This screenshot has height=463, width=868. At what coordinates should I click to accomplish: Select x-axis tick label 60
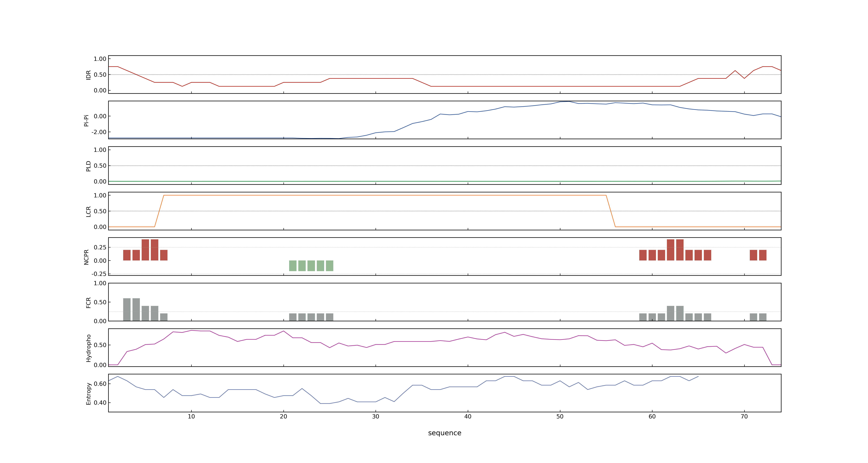652,416
